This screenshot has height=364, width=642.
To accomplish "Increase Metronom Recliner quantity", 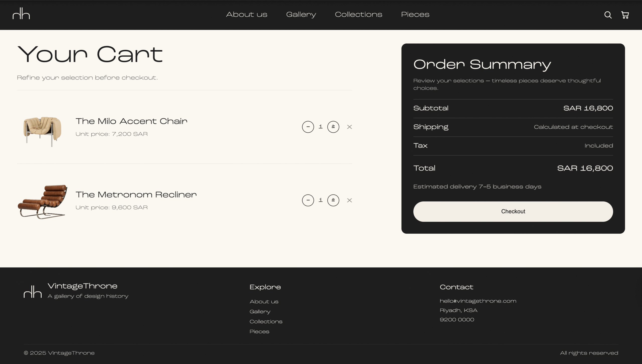I will point(333,200).
